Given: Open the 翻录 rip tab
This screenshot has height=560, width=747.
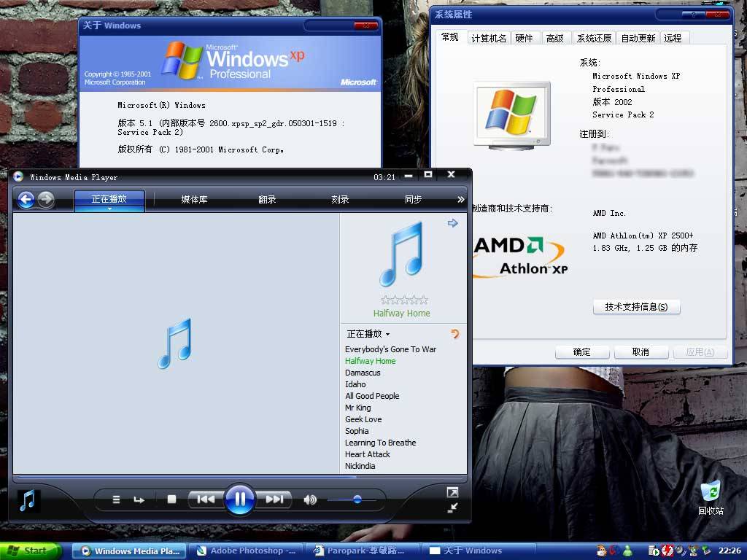Looking at the screenshot, I should click(267, 200).
